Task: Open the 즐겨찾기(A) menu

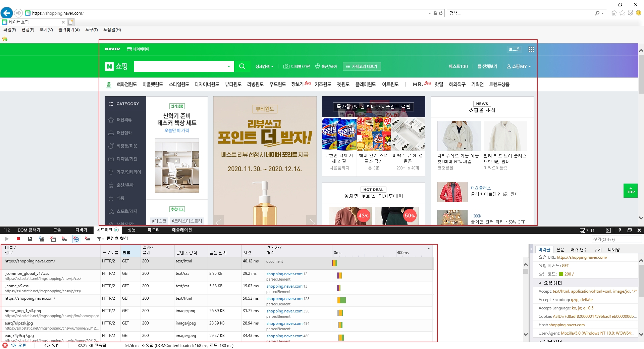Action: 69,30
